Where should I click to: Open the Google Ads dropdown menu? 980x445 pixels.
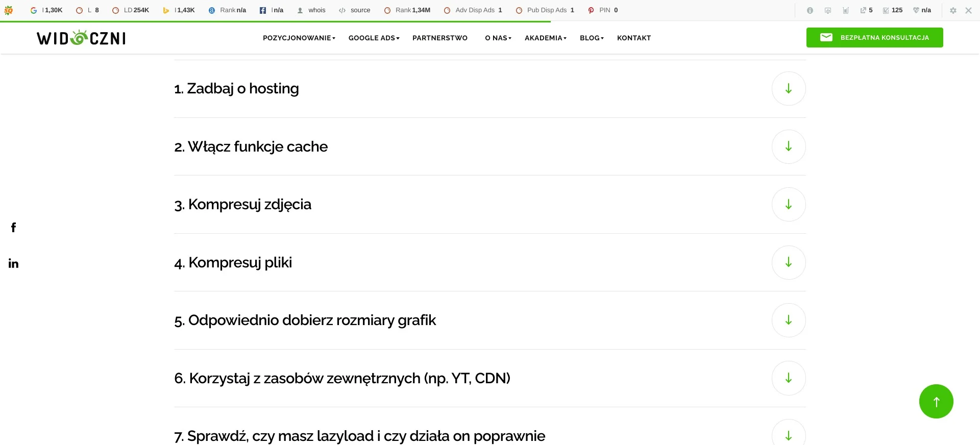[x=374, y=38]
